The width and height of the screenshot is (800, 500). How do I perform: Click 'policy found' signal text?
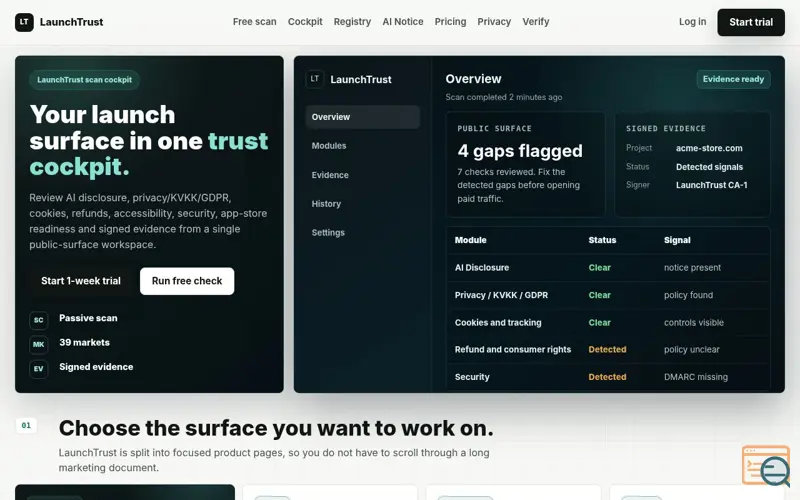coord(688,295)
